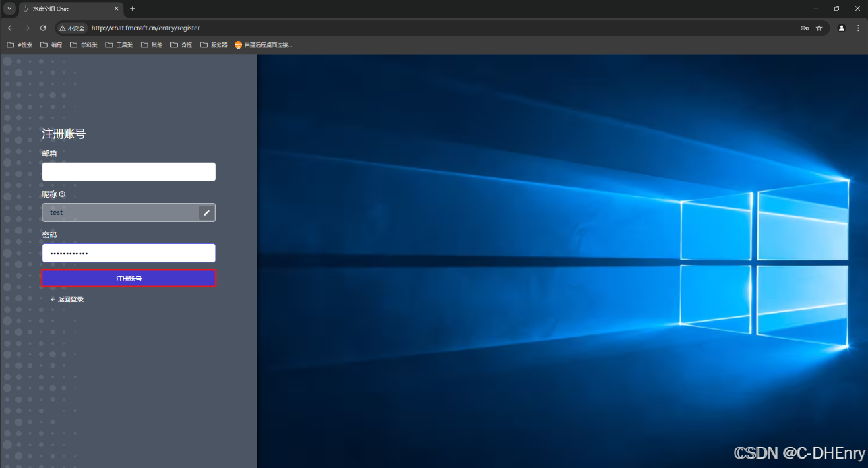Click the 密码 label
The width and height of the screenshot is (868, 468).
tap(49, 235)
